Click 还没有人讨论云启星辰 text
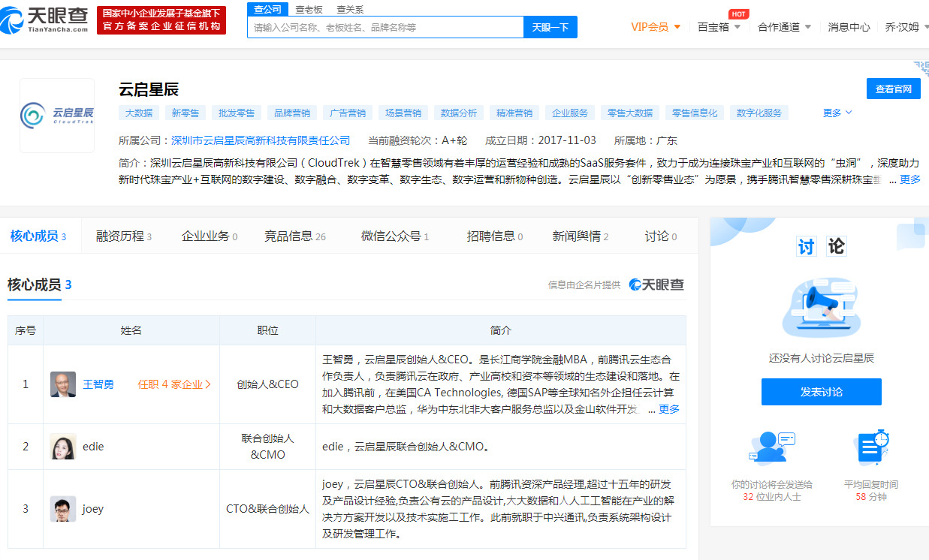The width and height of the screenshot is (929, 560). (x=822, y=358)
